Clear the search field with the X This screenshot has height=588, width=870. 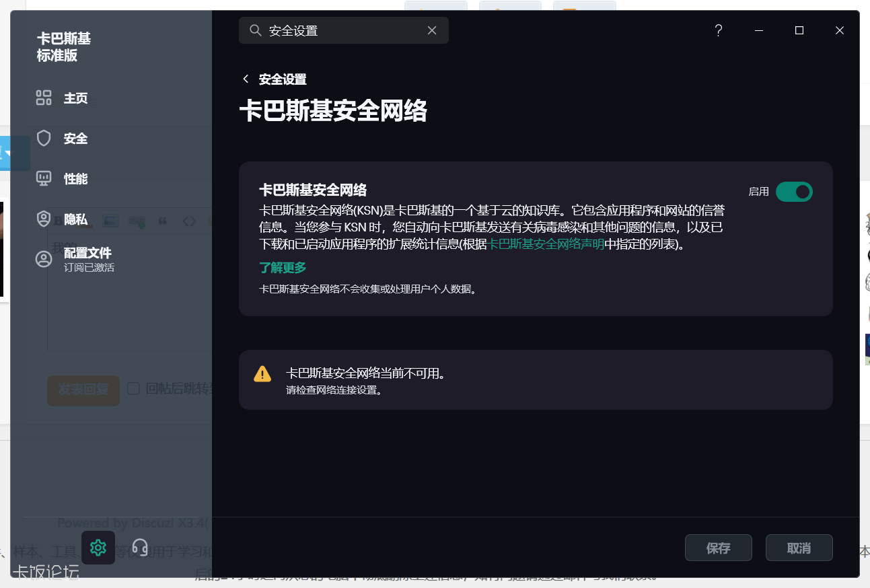point(432,30)
